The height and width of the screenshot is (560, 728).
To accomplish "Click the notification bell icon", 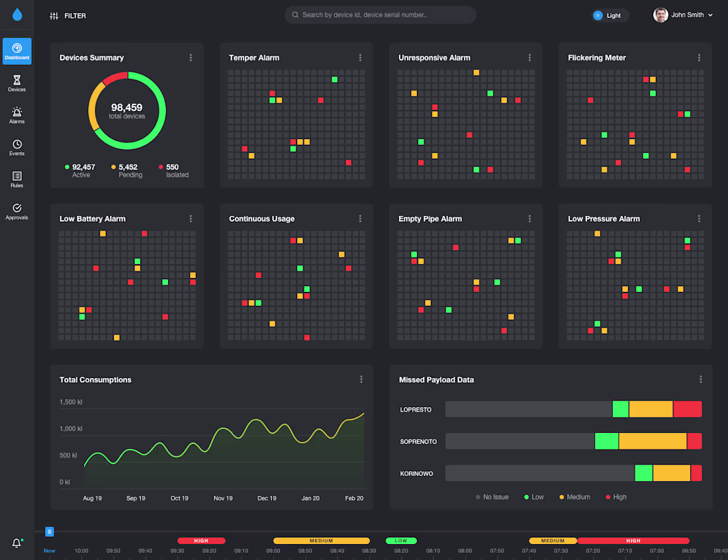I will tap(17, 543).
